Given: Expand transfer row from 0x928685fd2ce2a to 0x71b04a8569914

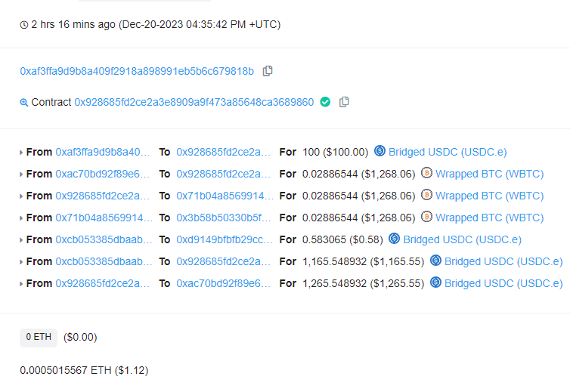Looking at the screenshot, I should tap(21, 196).
